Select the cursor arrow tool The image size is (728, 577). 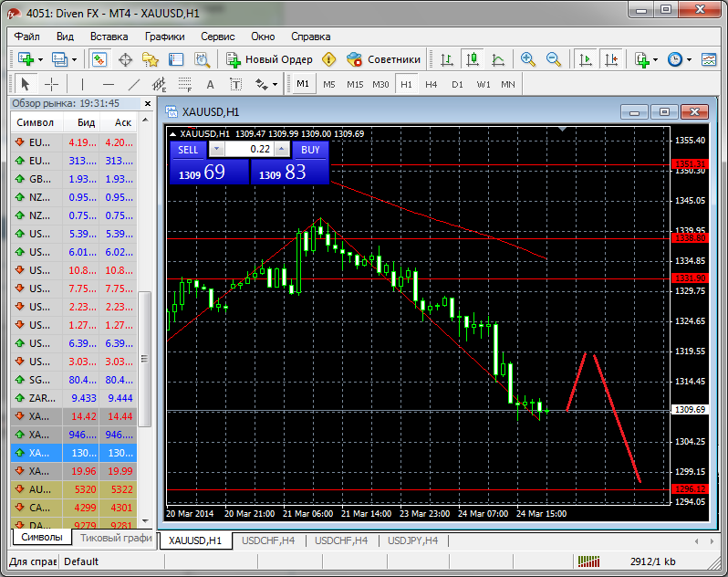click(x=25, y=84)
